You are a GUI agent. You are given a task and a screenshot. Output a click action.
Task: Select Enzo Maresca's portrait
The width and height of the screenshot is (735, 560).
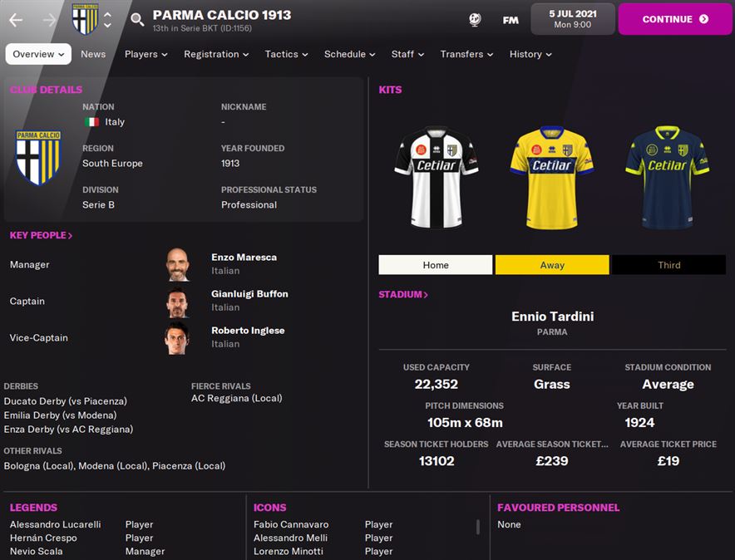click(x=178, y=264)
